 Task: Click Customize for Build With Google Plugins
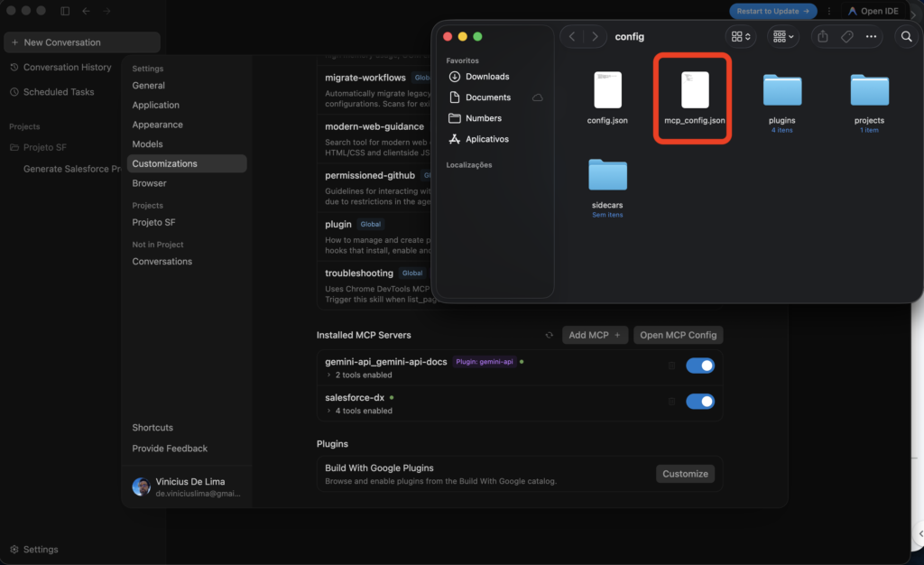tap(686, 474)
